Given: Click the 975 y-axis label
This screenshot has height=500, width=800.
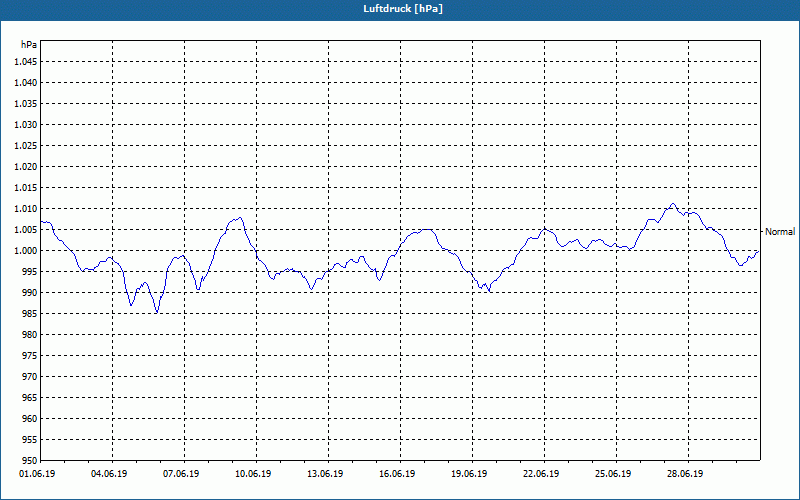Looking at the screenshot, I should [30, 356].
